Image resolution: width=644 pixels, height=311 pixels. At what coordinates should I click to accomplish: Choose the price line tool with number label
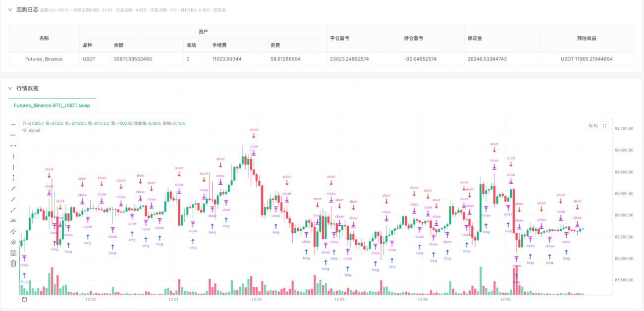[x=13, y=220]
